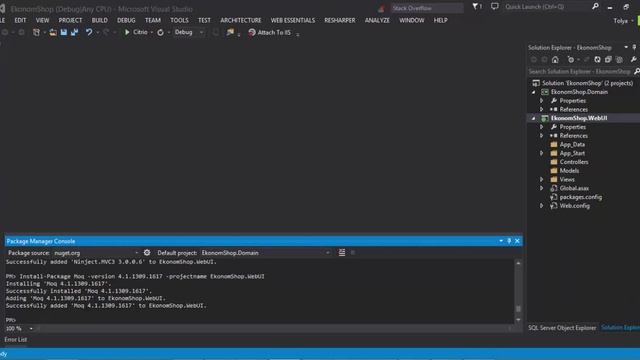The width and height of the screenshot is (640, 360).
Task: Expand References under EkonomShop.WebUI
Action: (x=542, y=136)
